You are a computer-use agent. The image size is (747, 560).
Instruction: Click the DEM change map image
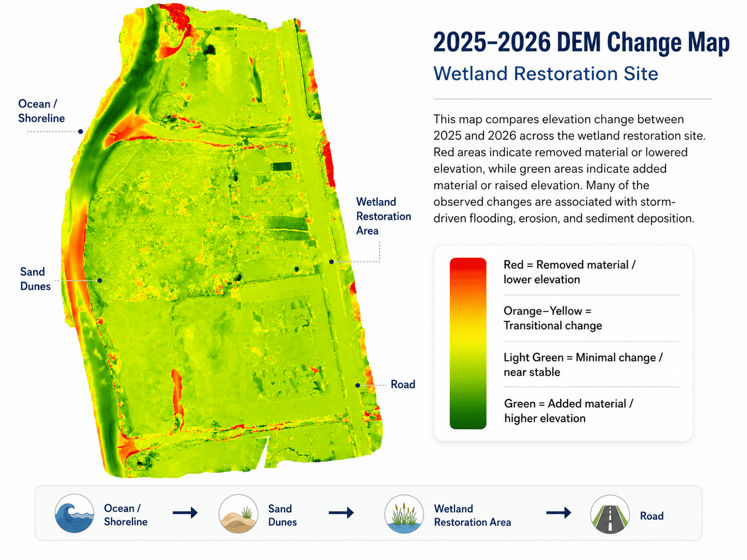223,240
